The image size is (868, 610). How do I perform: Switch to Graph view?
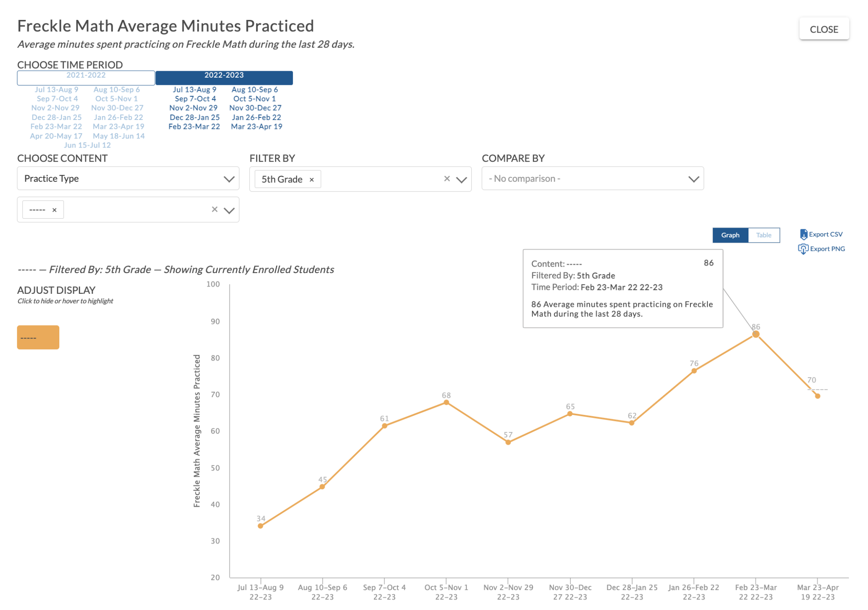tap(730, 235)
